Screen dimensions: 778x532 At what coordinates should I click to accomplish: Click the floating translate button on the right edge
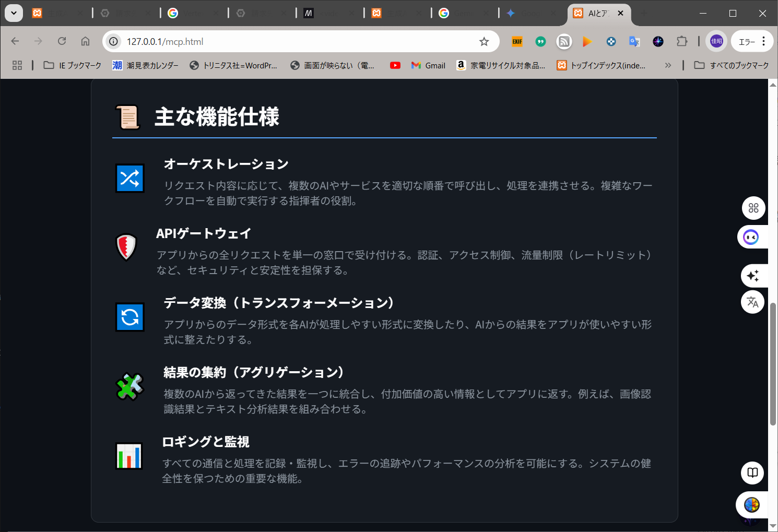[752, 302]
